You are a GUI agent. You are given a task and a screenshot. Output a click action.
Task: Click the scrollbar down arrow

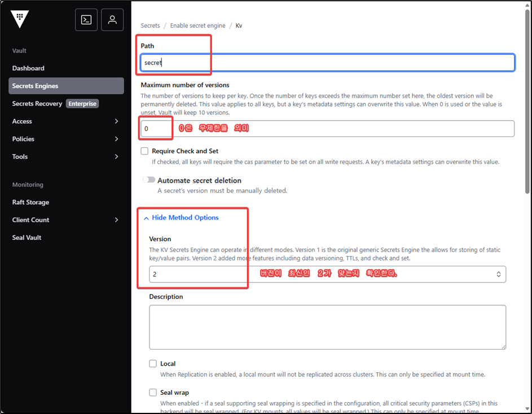click(527, 409)
